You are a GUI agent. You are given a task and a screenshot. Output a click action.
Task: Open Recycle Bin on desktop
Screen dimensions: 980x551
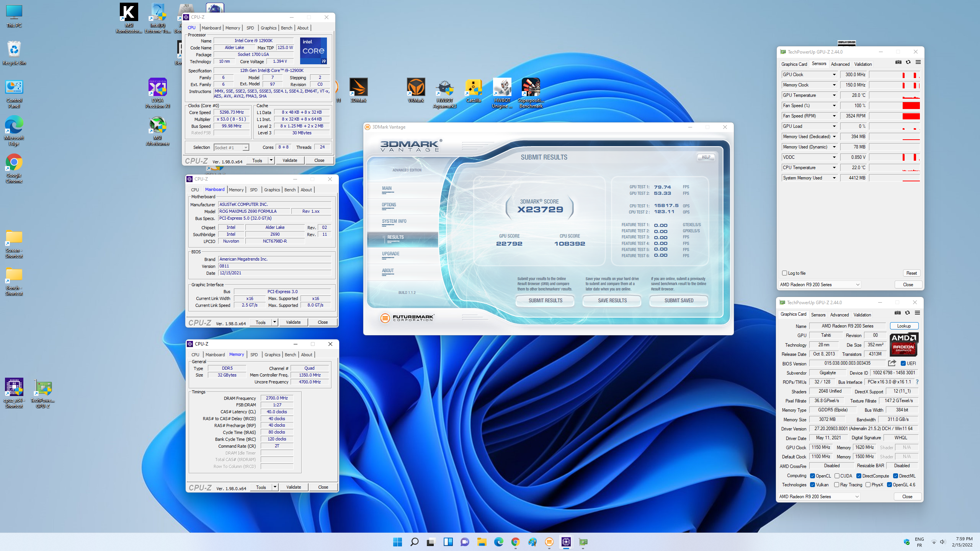tap(14, 53)
